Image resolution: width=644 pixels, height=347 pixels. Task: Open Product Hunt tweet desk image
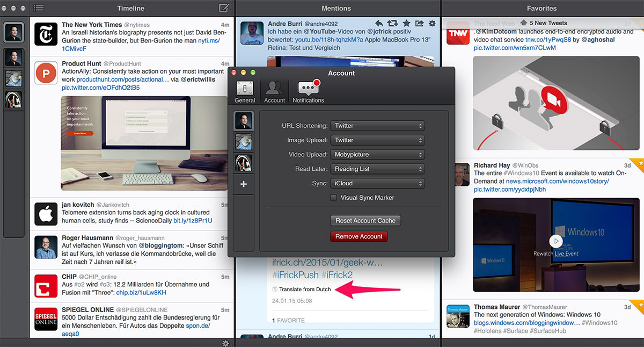[x=144, y=143]
